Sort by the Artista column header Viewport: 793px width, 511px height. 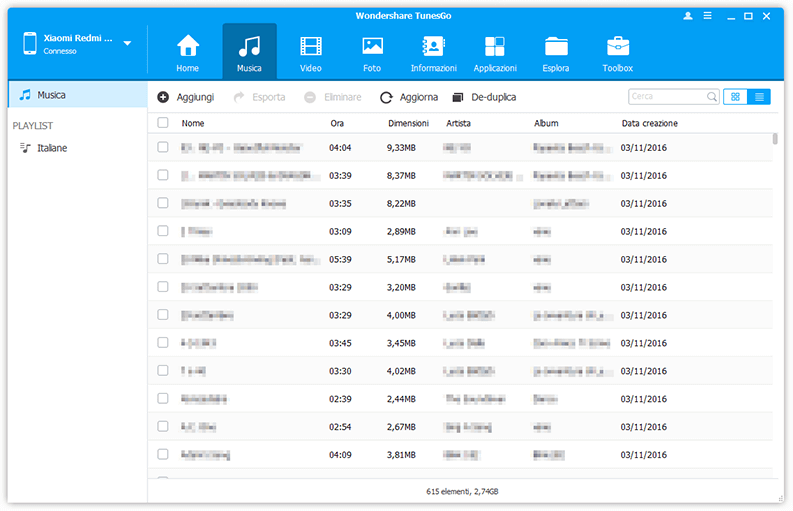coord(458,123)
